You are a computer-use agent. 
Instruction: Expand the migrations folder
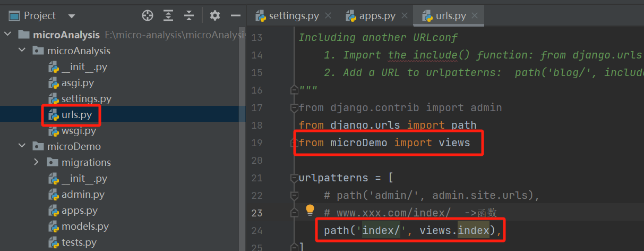pyautogui.click(x=36, y=162)
